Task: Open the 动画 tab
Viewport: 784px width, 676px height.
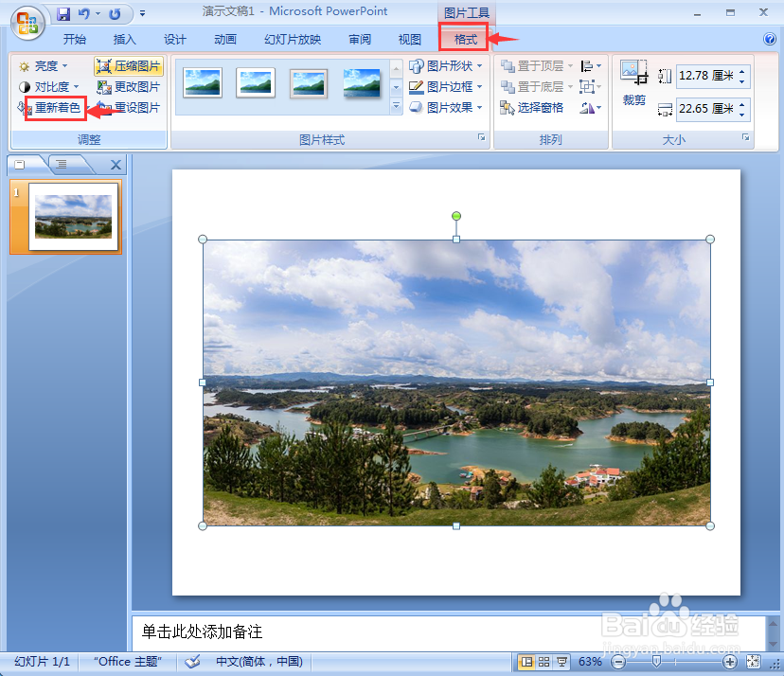Action: (x=225, y=39)
